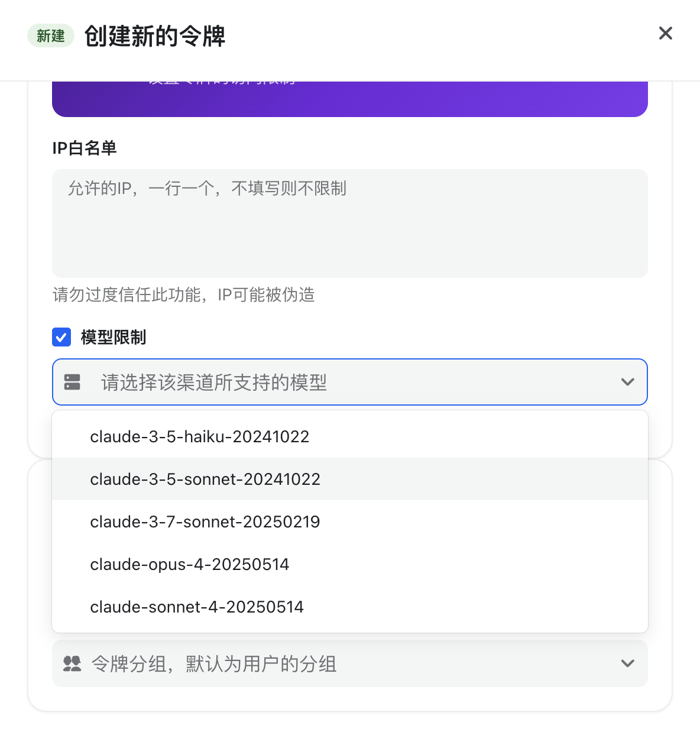Uncheck the 模型限制 checkbox
700x745 pixels.
tap(61, 337)
